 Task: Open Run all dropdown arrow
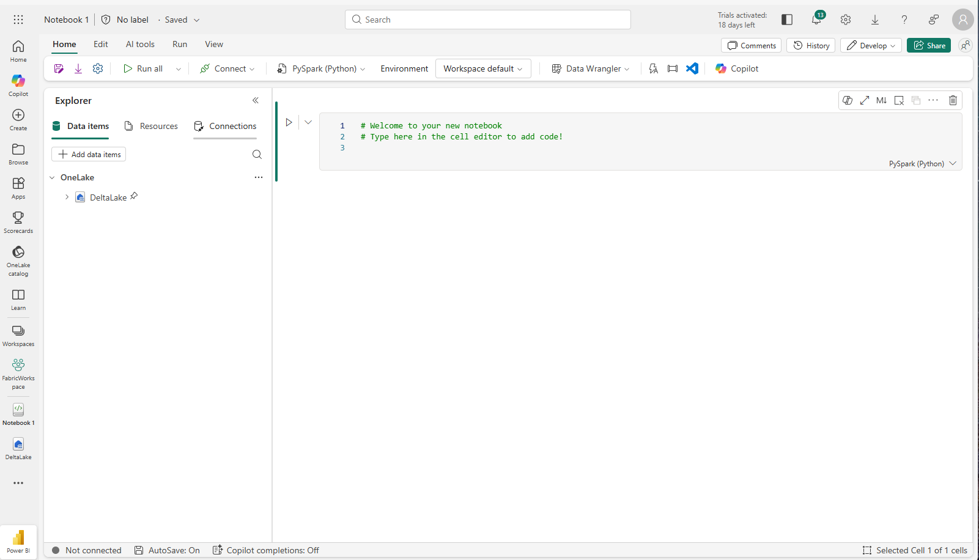179,69
